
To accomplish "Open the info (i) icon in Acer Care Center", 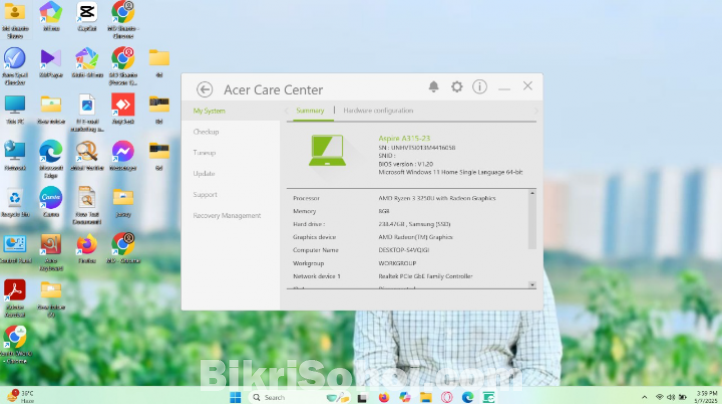I will click(479, 87).
